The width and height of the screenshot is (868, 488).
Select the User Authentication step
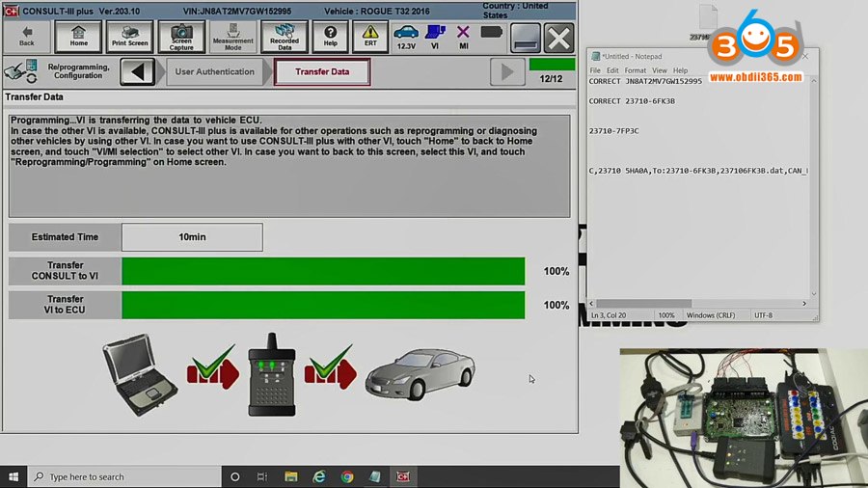(214, 72)
